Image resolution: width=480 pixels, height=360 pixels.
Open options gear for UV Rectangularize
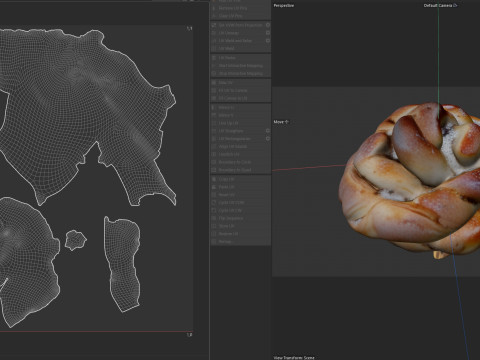[x=268, y=139]
